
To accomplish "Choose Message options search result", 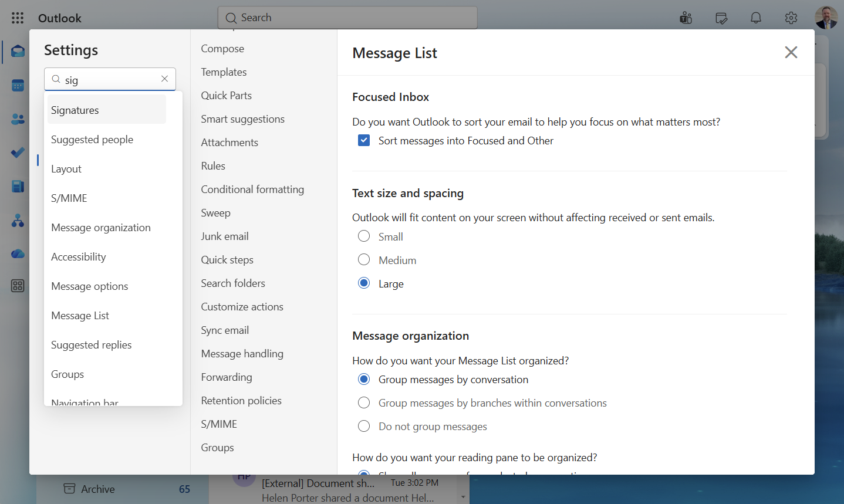I will 107,286.
